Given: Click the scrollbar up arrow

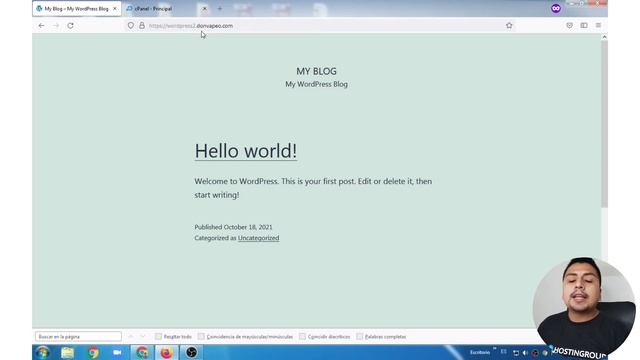Looking at the screenshot, I should [604, 37].
